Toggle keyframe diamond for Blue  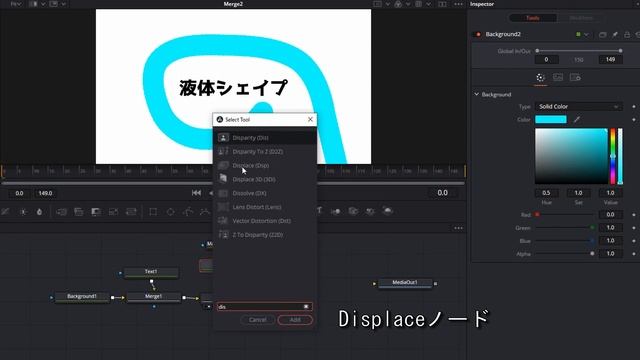tap(634, 240)
